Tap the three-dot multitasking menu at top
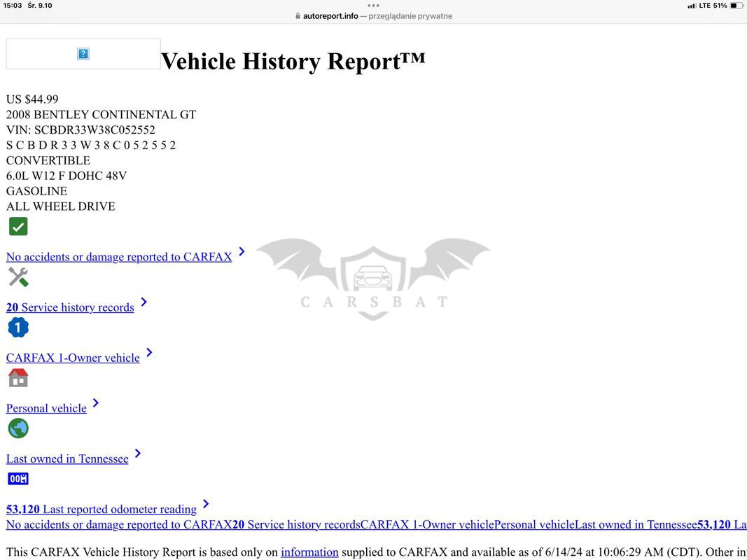 (373, 5)
